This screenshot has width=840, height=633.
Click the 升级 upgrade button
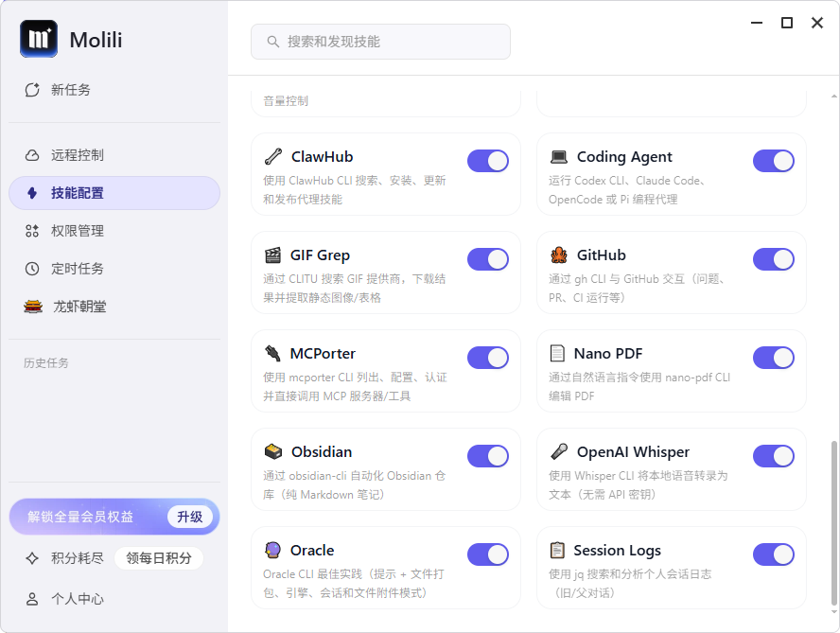pos(189,517)
